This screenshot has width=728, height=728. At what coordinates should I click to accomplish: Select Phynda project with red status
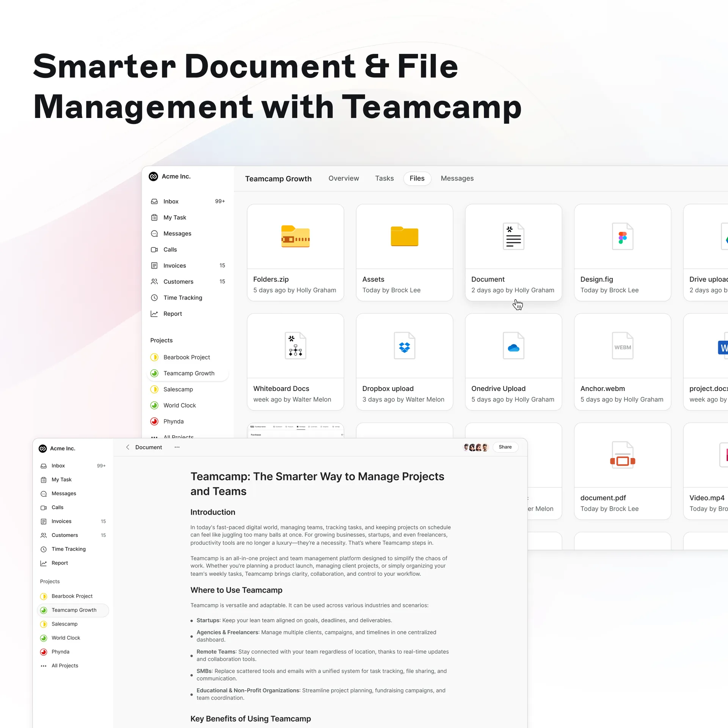173,421
